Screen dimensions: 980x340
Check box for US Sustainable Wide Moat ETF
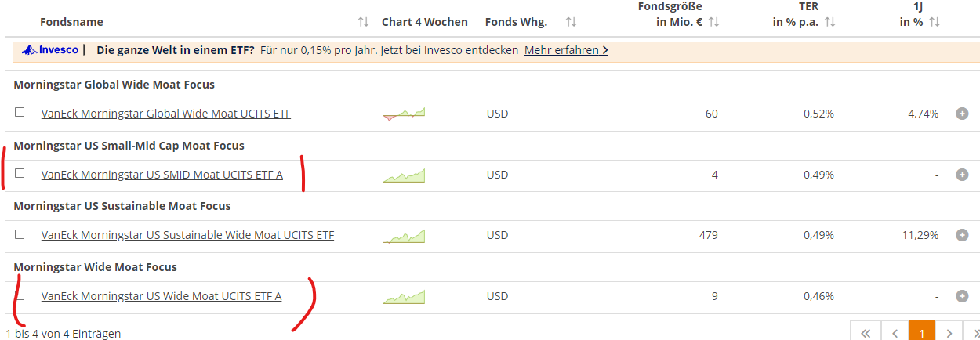tap(20, 233)
